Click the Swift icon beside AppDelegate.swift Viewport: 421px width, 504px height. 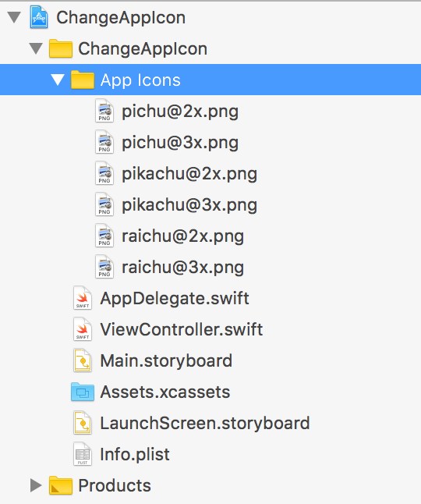83,298
